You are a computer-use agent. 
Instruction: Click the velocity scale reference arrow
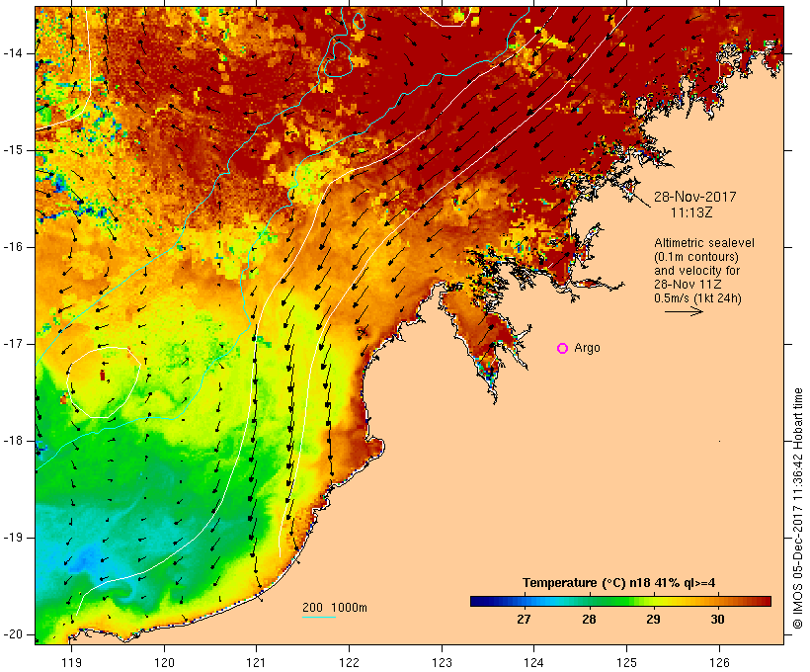(684, 311)
